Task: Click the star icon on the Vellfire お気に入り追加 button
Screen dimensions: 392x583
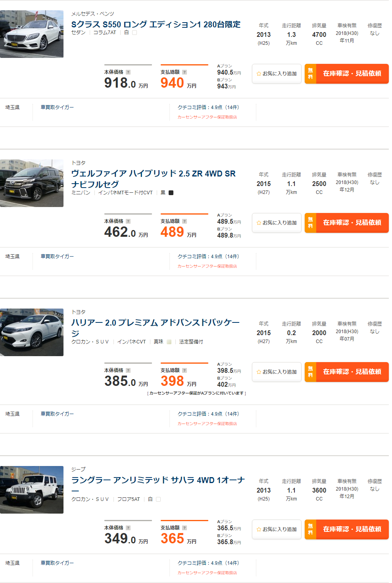Action: [259, 222]
